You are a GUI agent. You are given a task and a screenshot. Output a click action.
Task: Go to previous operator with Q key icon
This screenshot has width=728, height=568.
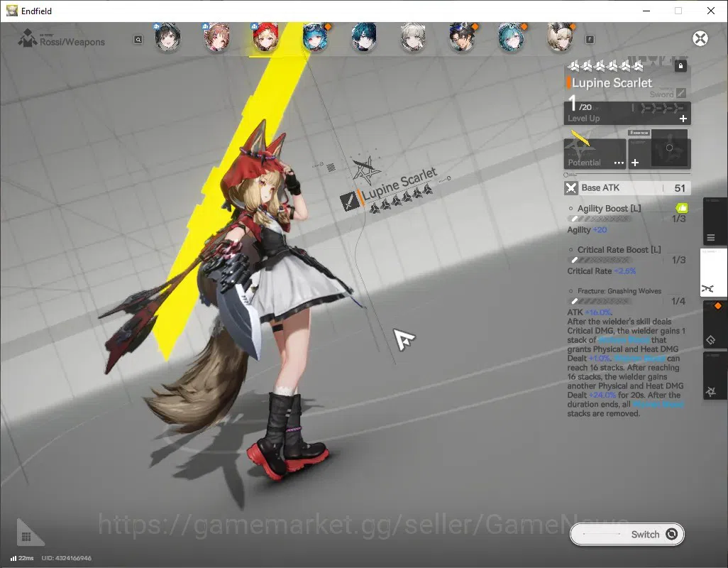138,40
